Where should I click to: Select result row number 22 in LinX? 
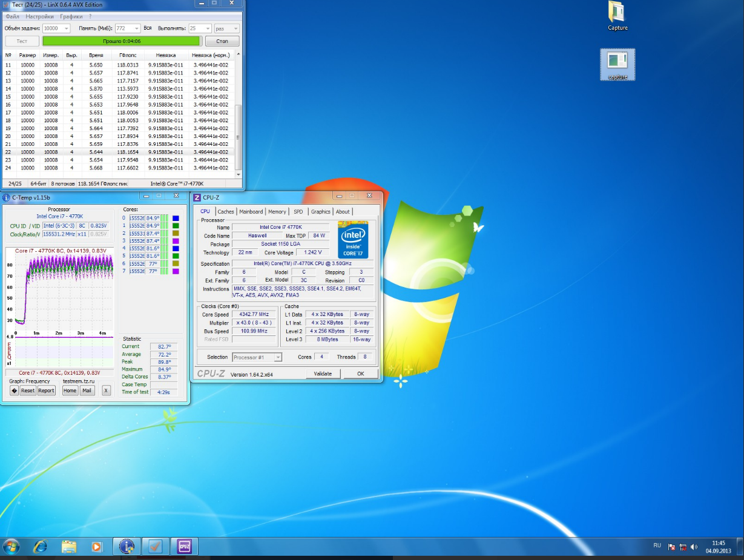[118, 152]
